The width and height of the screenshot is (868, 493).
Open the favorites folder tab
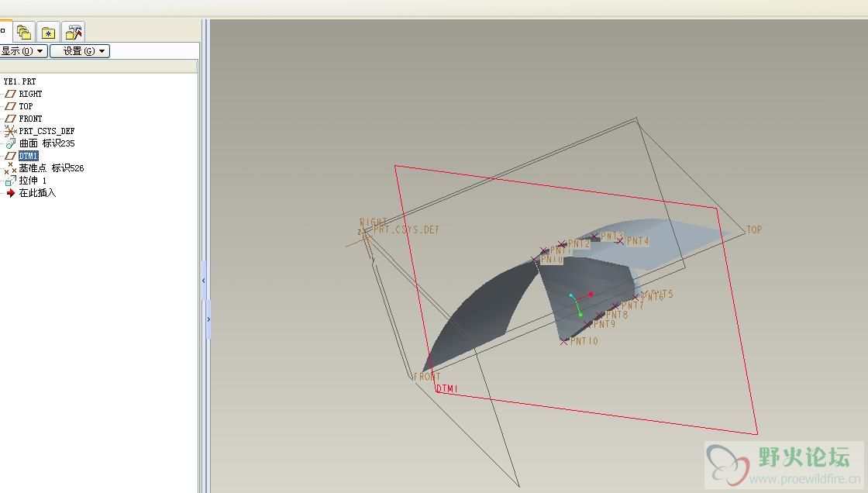(48, 32)
